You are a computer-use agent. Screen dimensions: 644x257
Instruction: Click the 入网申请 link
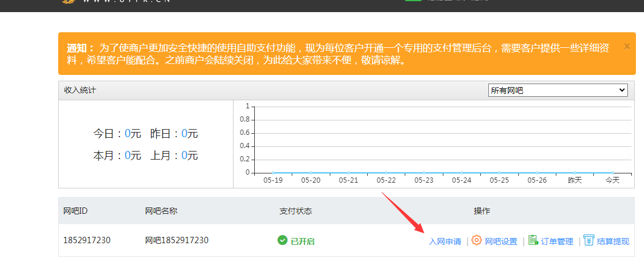click(x=445, y=241)
